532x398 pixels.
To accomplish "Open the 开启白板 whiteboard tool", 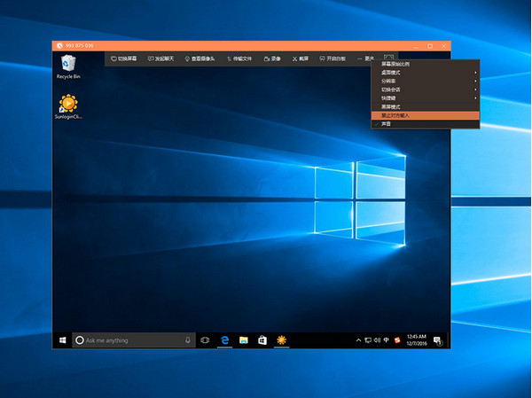I will pyautogui.click(x=332, y=59).
